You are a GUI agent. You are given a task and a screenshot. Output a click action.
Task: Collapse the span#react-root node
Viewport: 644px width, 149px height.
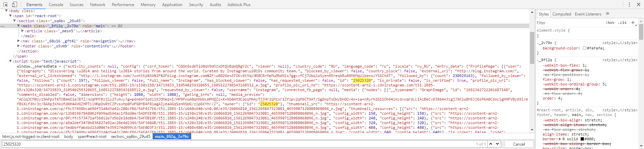[10, 16]
